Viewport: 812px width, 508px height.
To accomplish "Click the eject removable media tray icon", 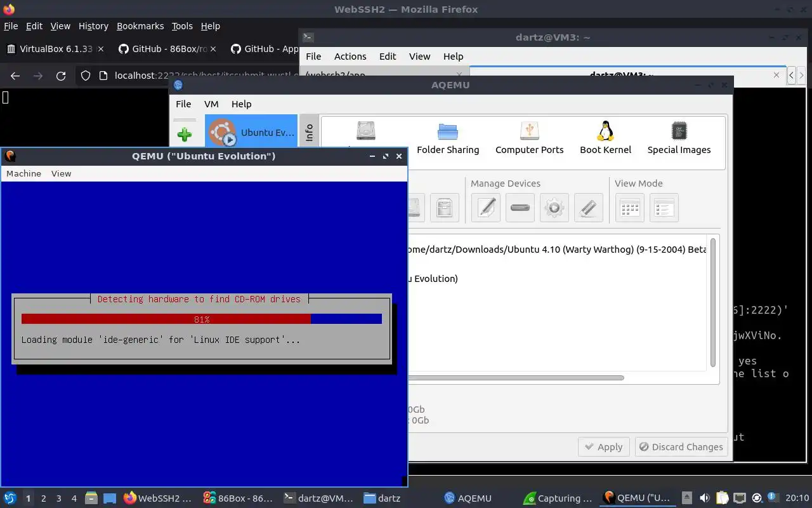I will coord(687,498).
